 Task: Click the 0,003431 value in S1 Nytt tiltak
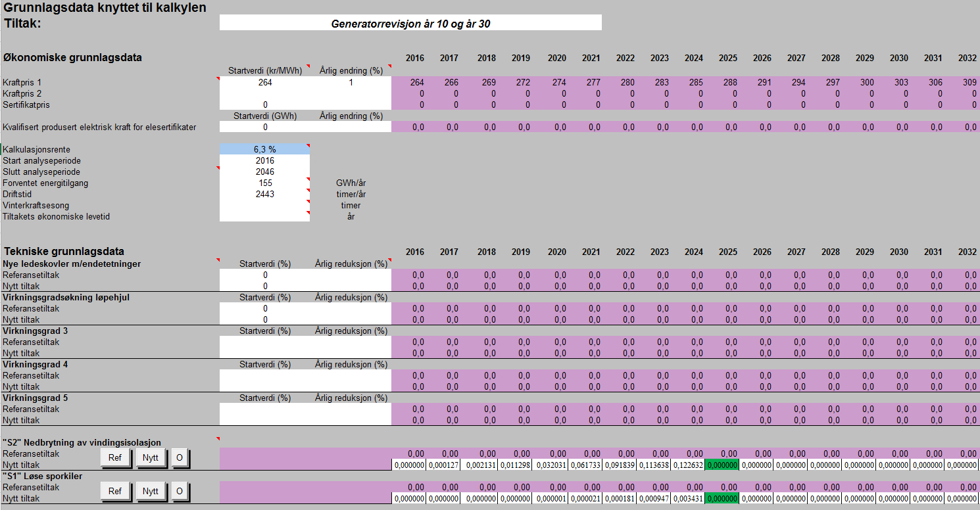688,498
